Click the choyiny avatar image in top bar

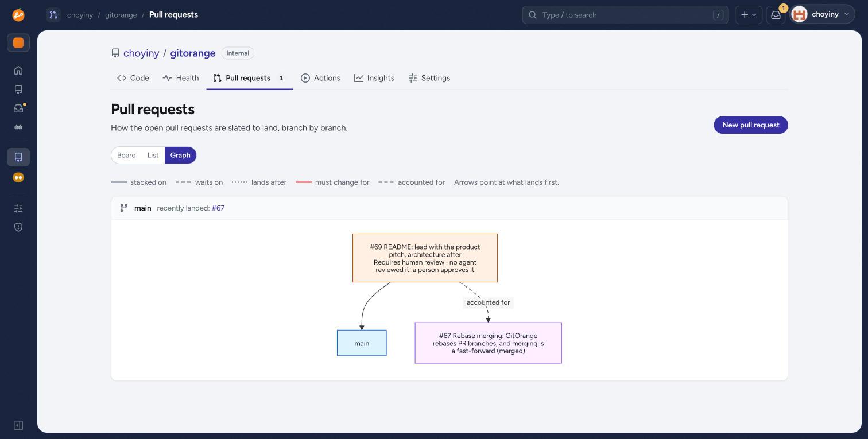[799, 14]
